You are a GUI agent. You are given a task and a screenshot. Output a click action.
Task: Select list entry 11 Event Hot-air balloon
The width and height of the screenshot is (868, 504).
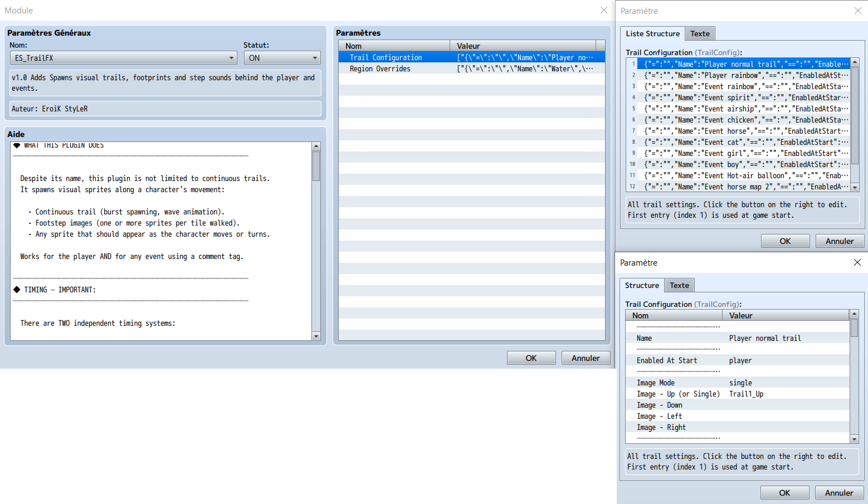[x=738, y=175]
